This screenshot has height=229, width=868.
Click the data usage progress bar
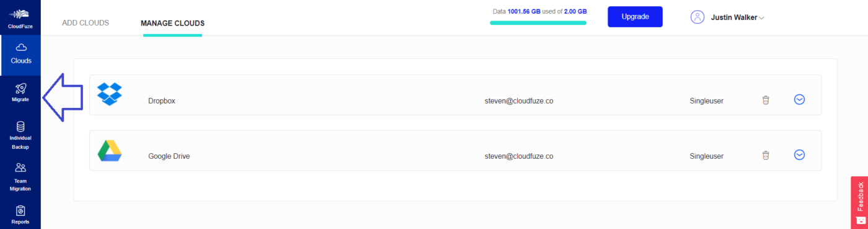coord(538,23)
